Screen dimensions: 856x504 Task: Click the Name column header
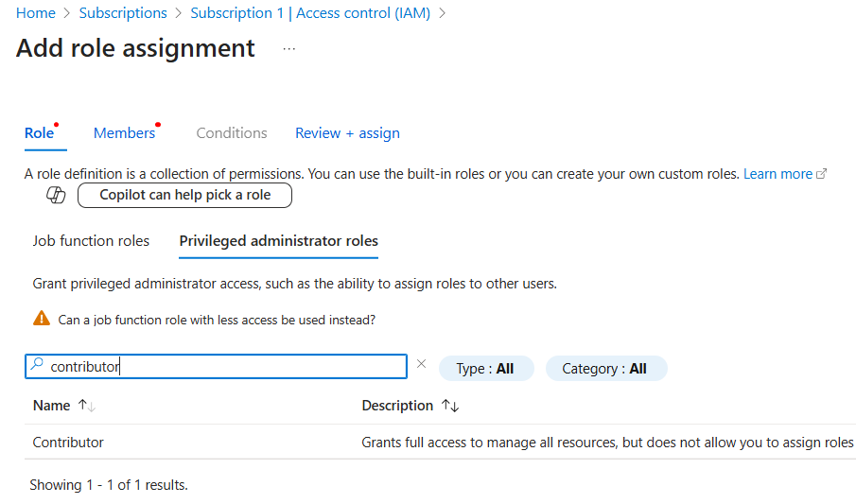tap(51, 406)
